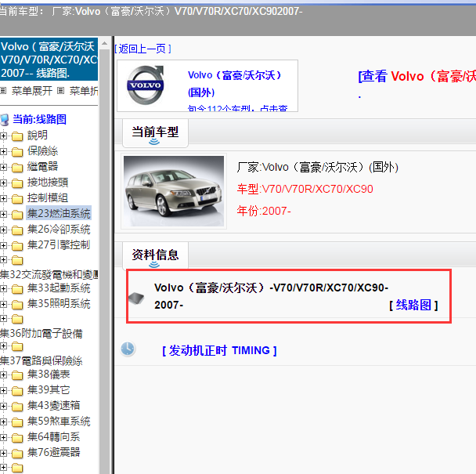Click folder icon for 集43變速箱

(x=17, y=407)
